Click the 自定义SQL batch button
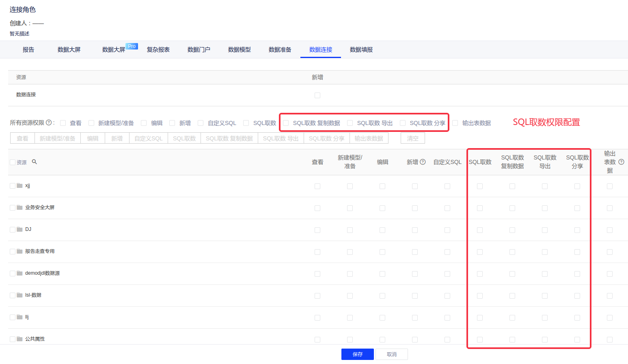628x364 pixels. (x=148, y=138)
